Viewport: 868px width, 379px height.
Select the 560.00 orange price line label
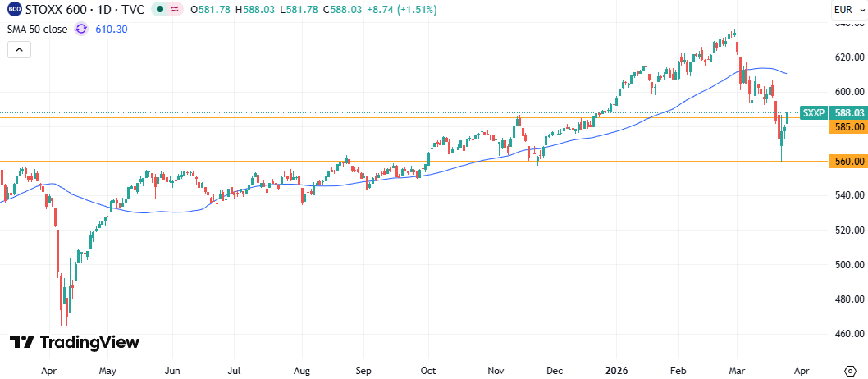coord(847,162)
